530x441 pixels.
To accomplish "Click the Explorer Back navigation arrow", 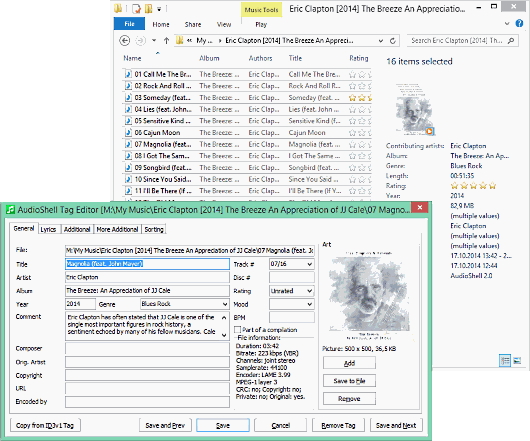I will click(125, 41).
